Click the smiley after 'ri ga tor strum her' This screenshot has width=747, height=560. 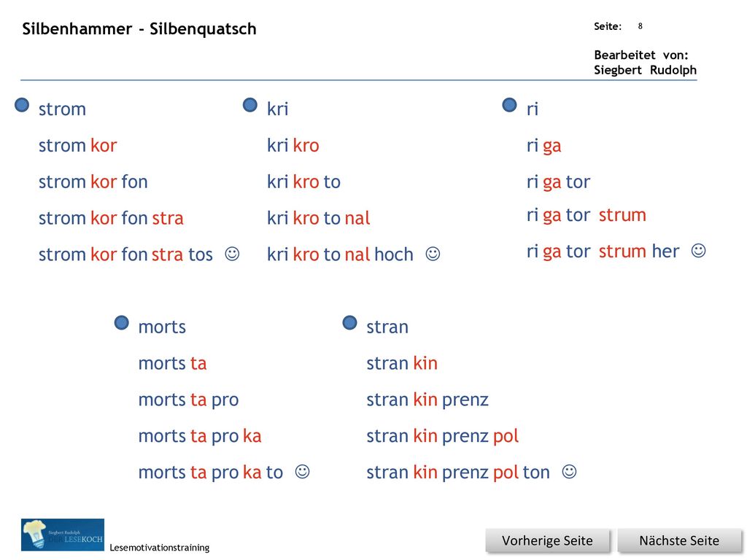point(698,251)
